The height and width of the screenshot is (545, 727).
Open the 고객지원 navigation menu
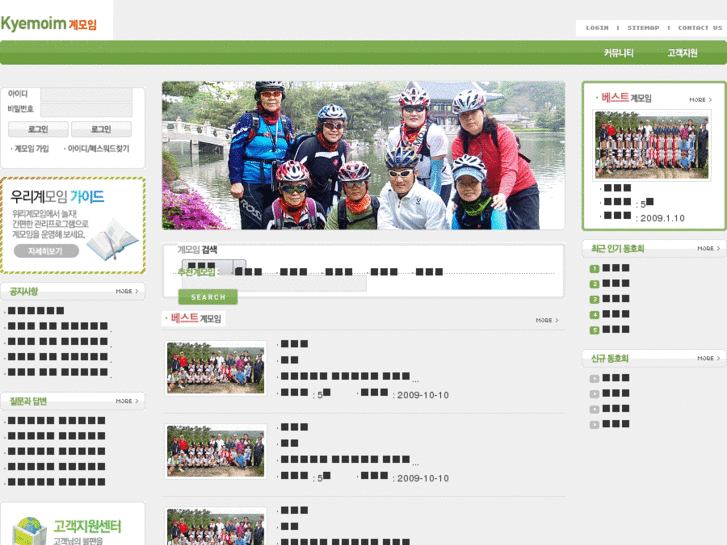682,53
